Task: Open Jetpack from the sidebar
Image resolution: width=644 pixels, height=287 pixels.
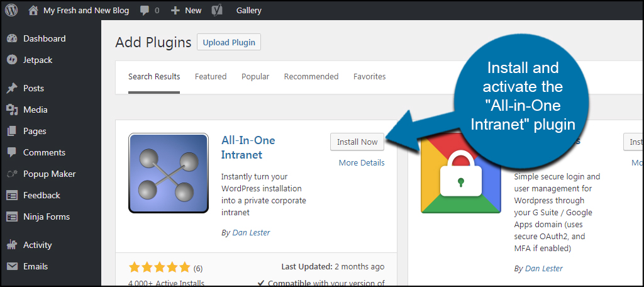Action: pyautogui.click(x=38, y=60)
